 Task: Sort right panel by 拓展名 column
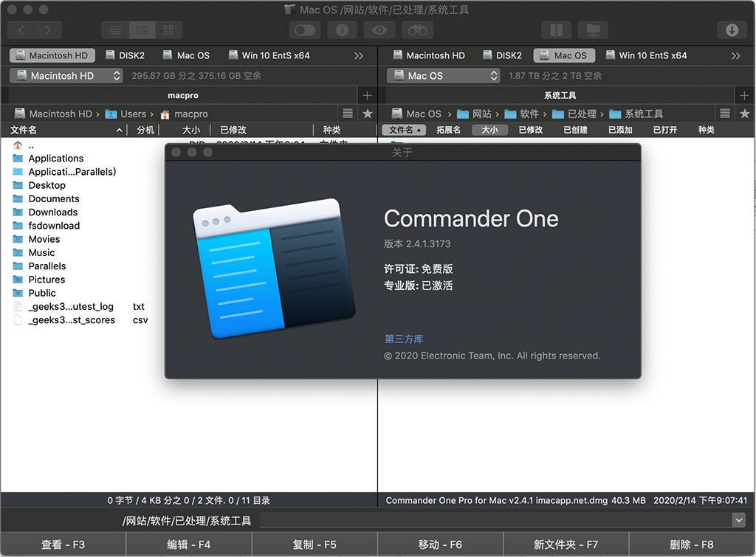pyautogui.click(x=448, y=130)
